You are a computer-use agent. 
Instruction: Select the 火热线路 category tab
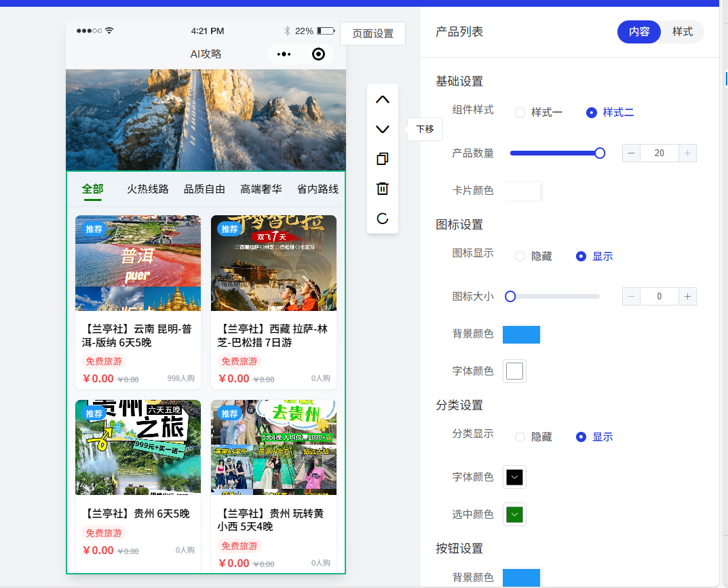pos(148,189)
